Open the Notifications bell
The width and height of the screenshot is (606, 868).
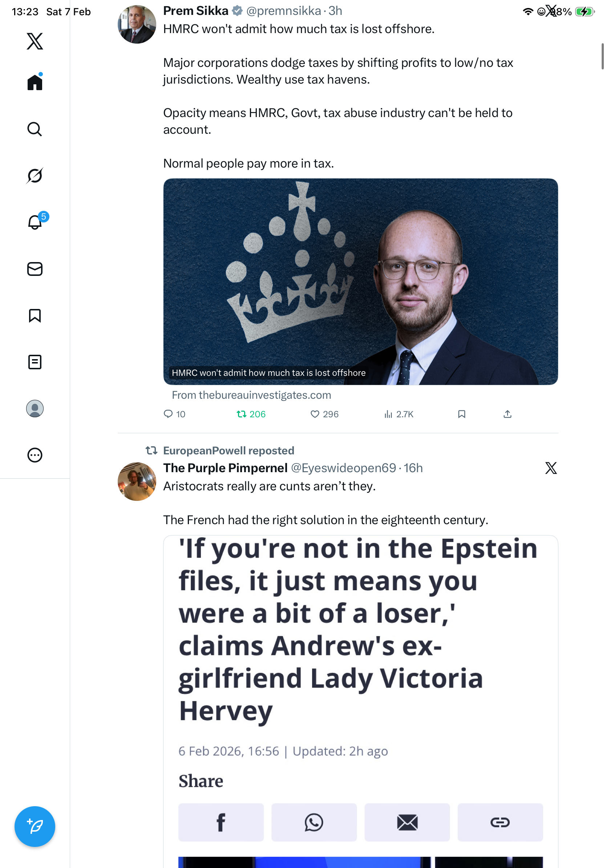(x=35, y=222)
